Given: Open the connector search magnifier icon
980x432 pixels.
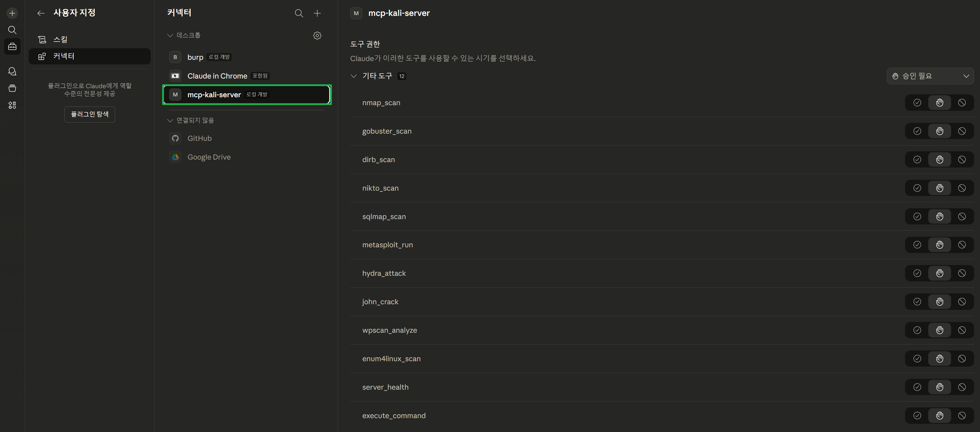Looking at the screenshot, I should tap(299, 13).
